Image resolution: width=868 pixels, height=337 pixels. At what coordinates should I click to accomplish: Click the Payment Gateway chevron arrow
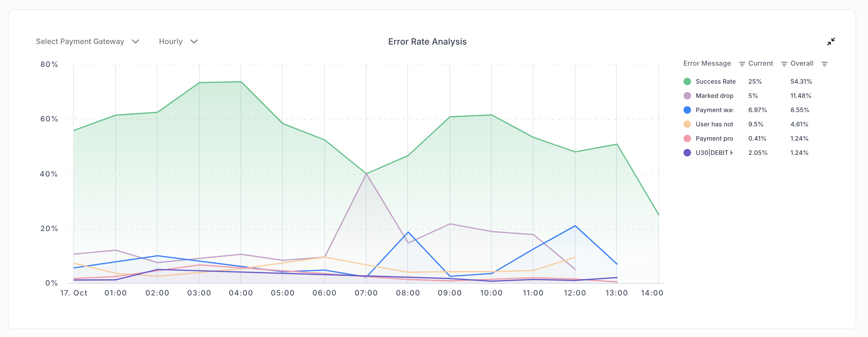(x=135, y=42)
